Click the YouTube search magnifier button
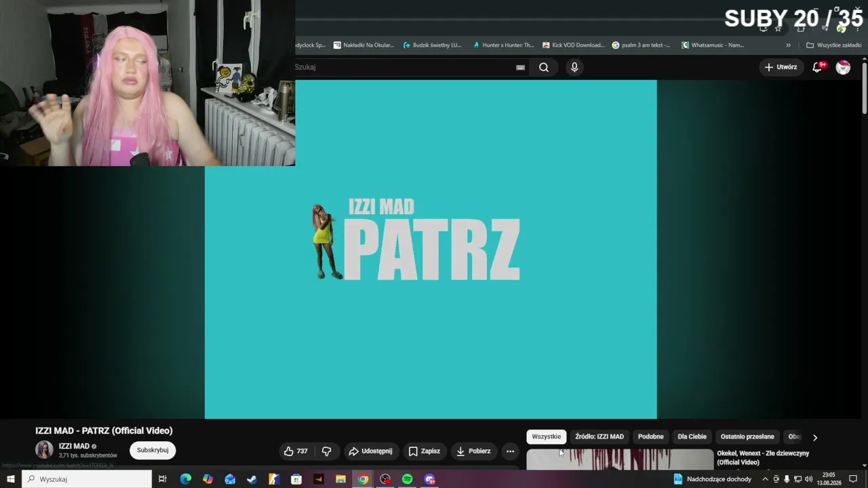The height and width of the screenshot is (488, 868). click(x=544, y=67)
